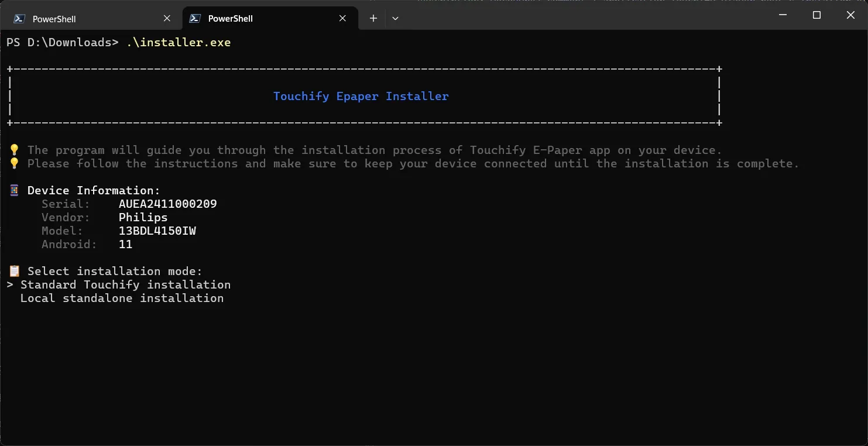Click the Select installation mode heading

(x=115, y=272)
